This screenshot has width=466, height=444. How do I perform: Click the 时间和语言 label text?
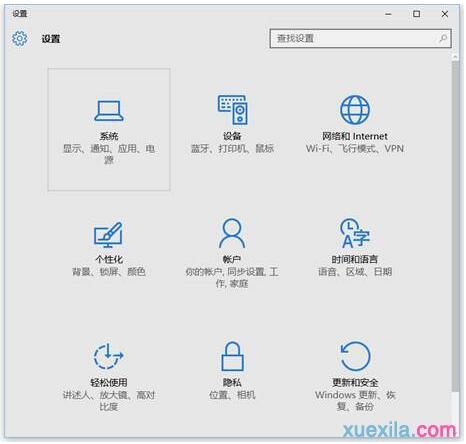point(355,259)
